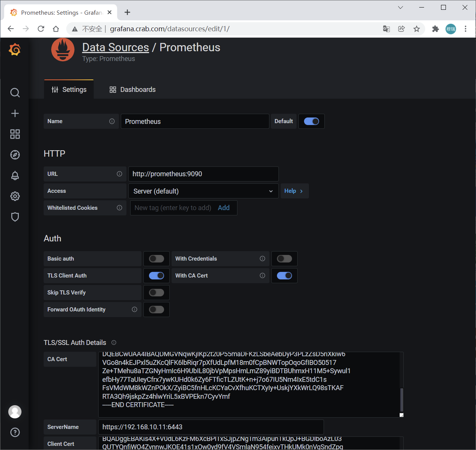Open a new browser tab

pos(128,12)
